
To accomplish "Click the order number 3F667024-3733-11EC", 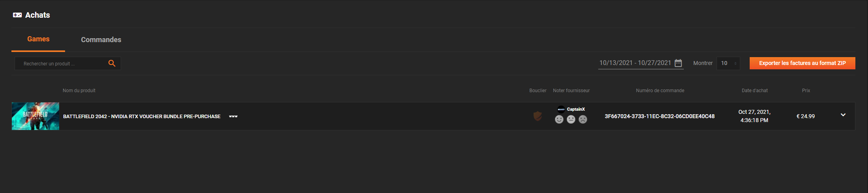I will coord(659,116).
